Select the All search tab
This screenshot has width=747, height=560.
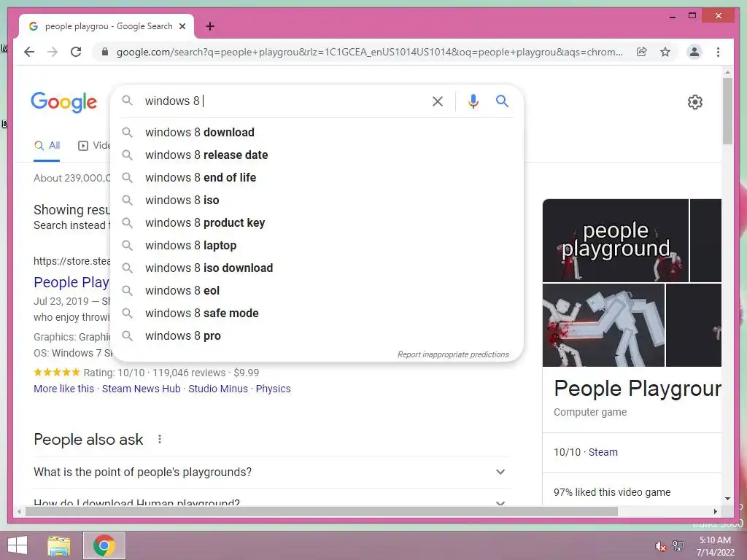[47, 146]
